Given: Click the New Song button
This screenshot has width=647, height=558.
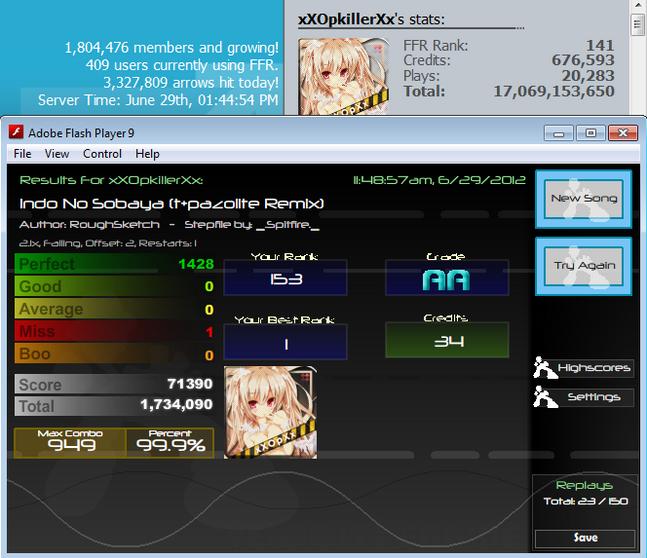Looking at the screenshot, I should tap(583, 199).
